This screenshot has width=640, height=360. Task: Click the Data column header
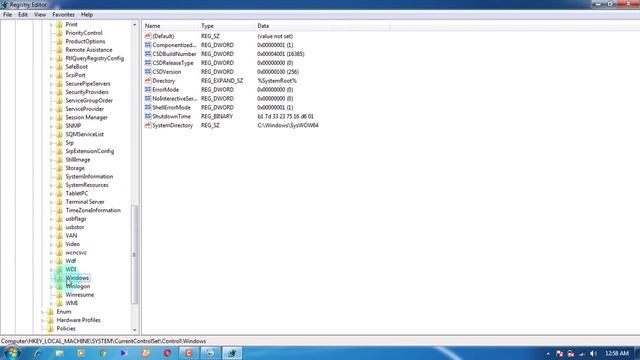[322, 26]
